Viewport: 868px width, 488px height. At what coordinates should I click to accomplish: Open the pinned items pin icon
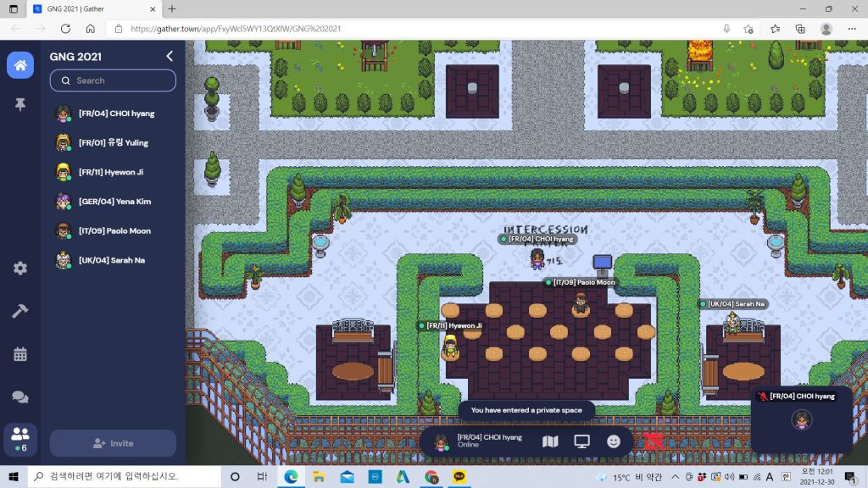pos(20,104)
